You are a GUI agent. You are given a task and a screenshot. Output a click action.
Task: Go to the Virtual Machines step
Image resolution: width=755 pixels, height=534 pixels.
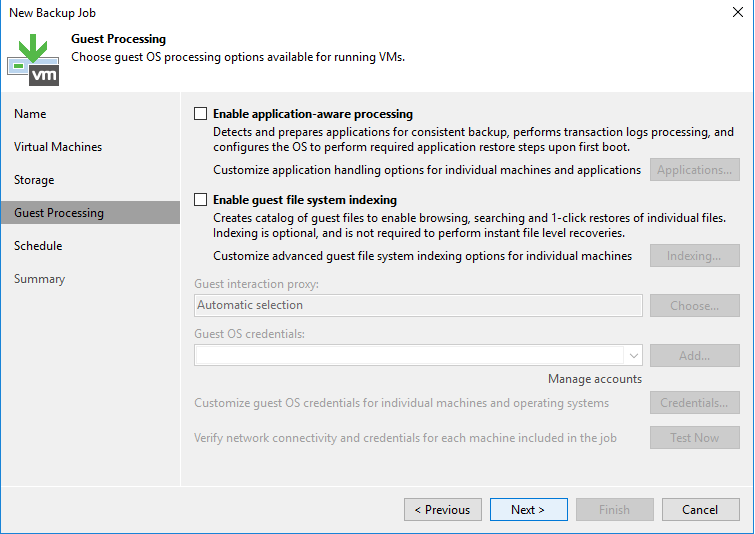58,147
